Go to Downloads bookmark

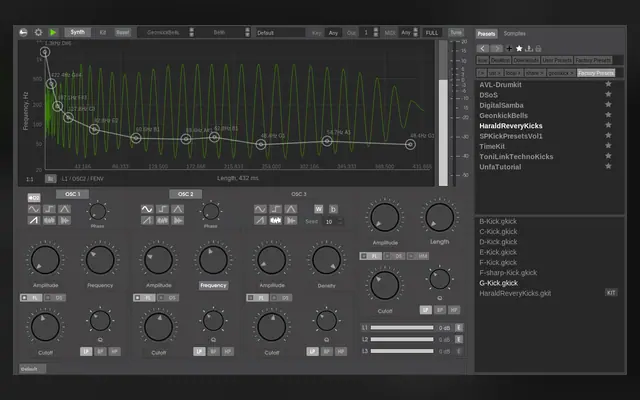[x=526, y=60]
